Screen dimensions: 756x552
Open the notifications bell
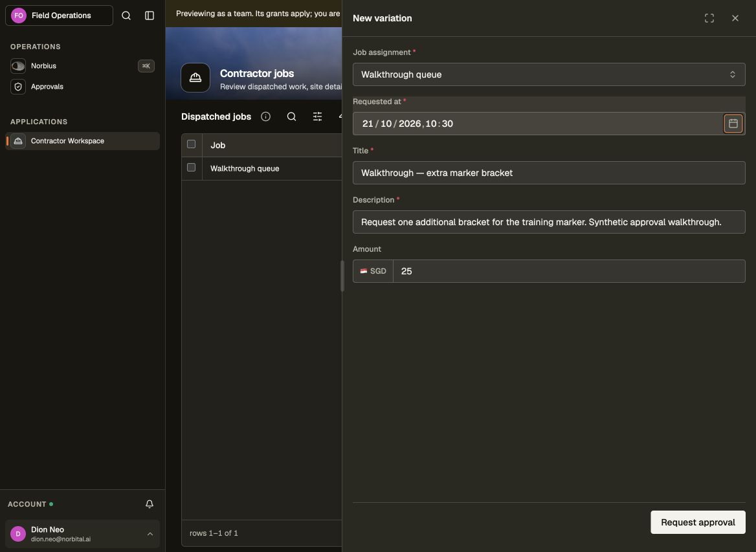click(x=150, y=504)
